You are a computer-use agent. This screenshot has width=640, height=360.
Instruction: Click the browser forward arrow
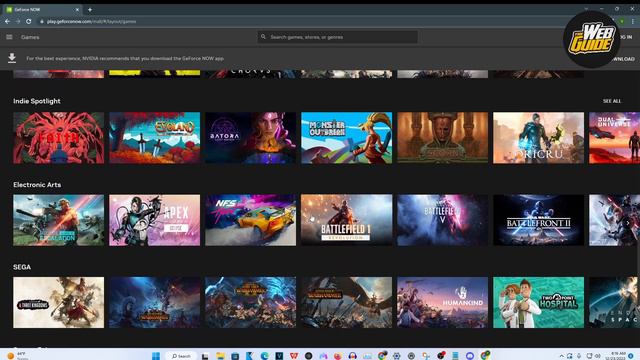(18, 21)
